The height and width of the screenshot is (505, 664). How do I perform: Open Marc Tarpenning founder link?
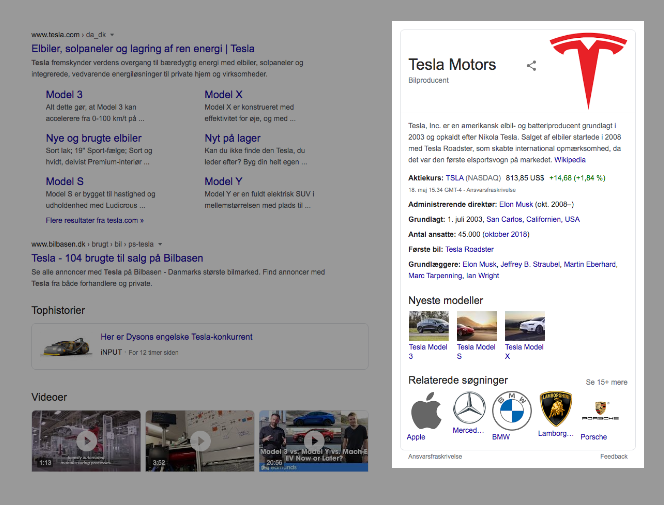tap(435, 276)
